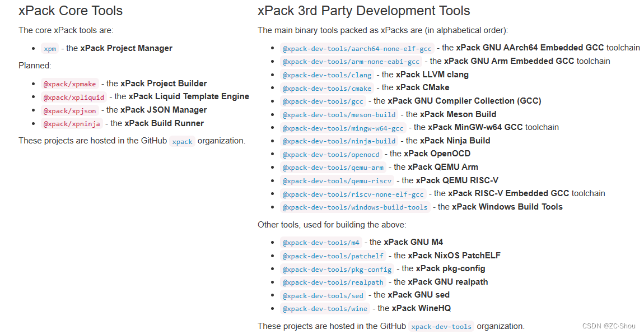This screenshot has height=334, width=644.
Task: Click the 'xPack NixOS PatchELF' text
Action: point(454,256)
